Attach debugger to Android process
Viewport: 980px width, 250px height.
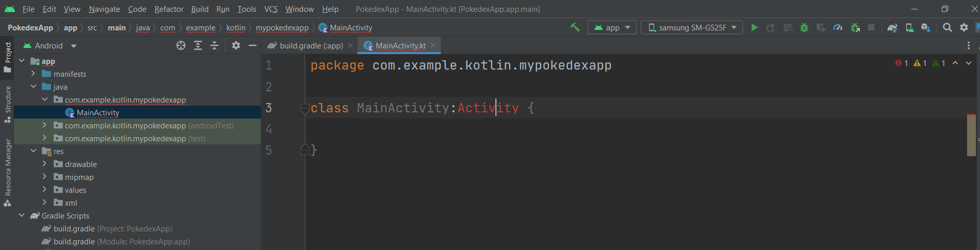tap(855, 27)
